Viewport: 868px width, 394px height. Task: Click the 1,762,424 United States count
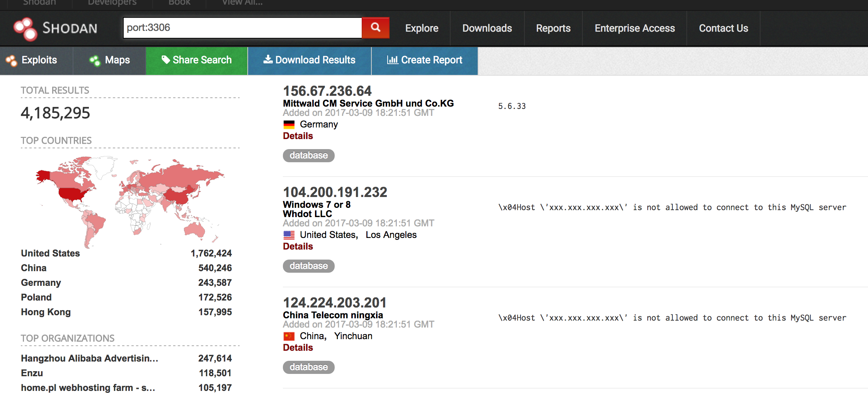[211, 253]
